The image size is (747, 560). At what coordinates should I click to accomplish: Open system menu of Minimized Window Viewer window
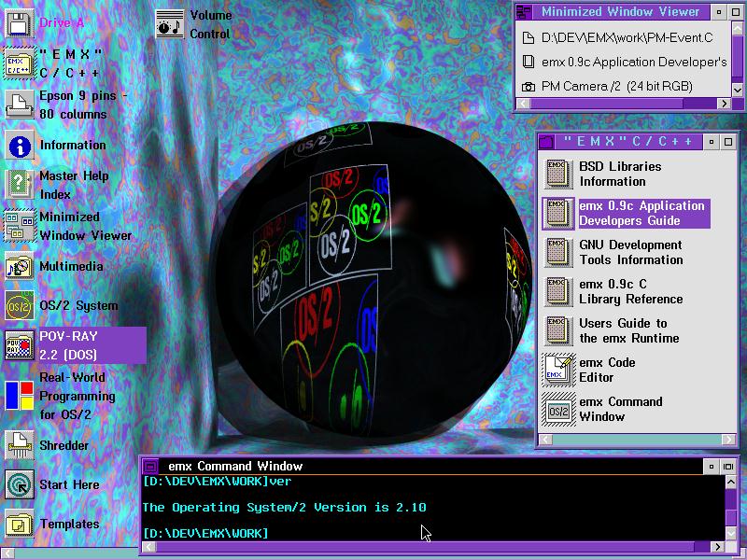point(525,12)
